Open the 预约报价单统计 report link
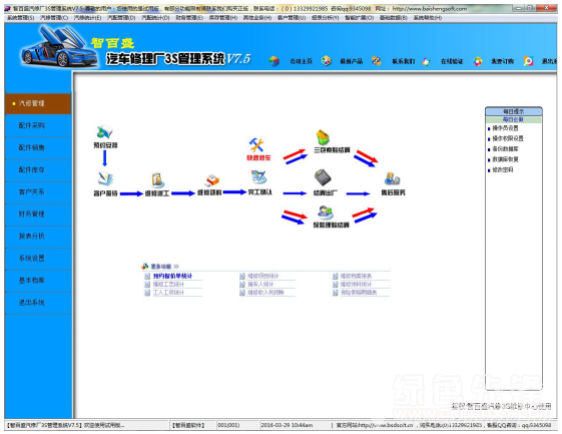This screenshot has width=562, height=434. point(172,276)
